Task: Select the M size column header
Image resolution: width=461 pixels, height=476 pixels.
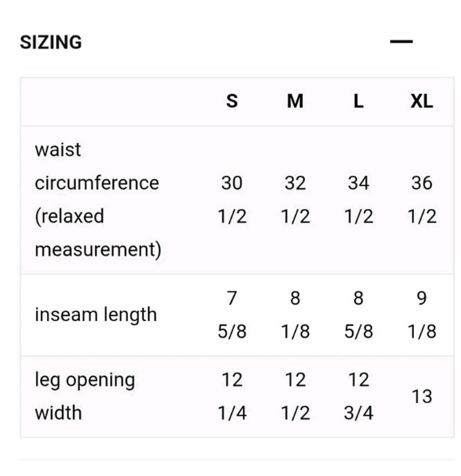Action: pyautogui.click(x=295, y=101)
